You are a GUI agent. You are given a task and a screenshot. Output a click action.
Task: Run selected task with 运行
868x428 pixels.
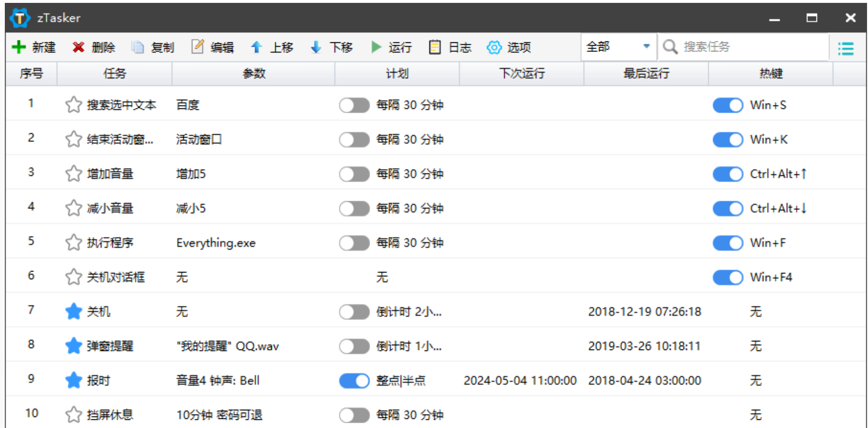[x=391, y=47]
